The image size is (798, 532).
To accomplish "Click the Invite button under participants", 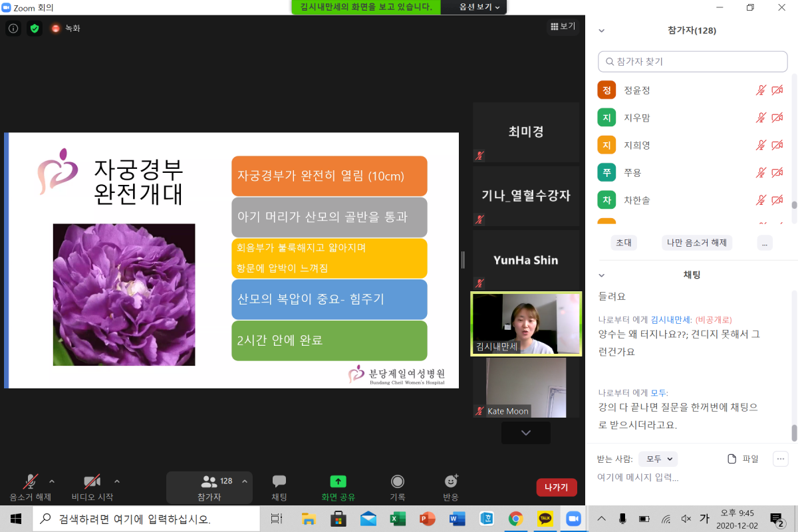I will point(623,243).
